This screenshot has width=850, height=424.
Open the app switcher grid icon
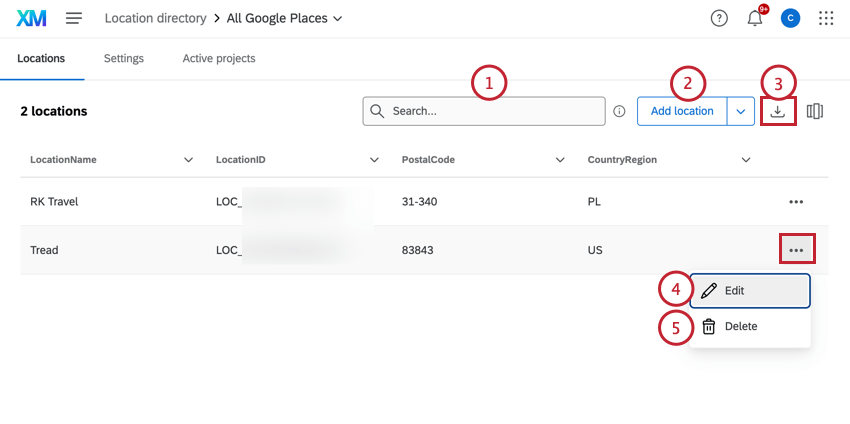pos(826,18)
